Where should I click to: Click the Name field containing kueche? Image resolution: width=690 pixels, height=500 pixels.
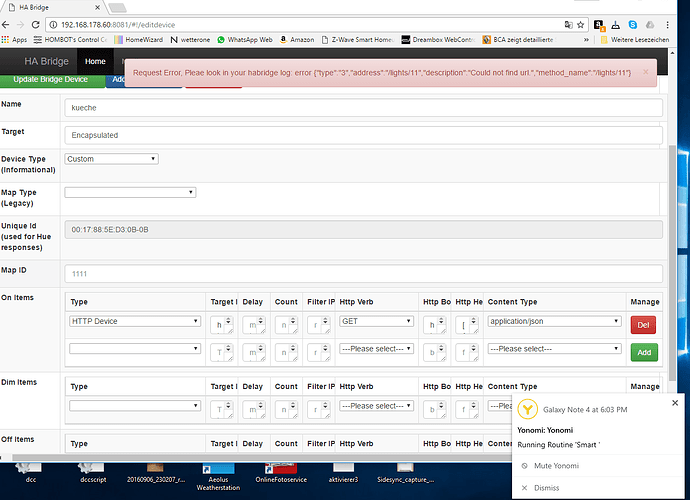(x=363, y=108)
